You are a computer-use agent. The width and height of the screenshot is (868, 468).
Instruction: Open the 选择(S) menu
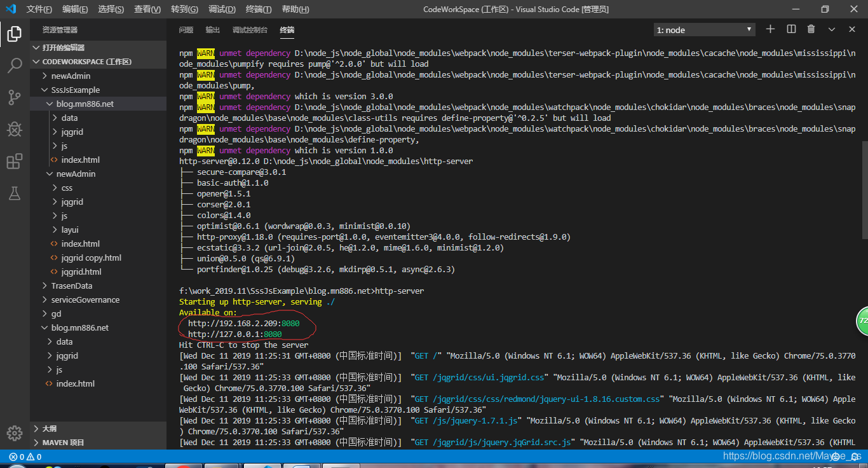[x=111, y=10]
